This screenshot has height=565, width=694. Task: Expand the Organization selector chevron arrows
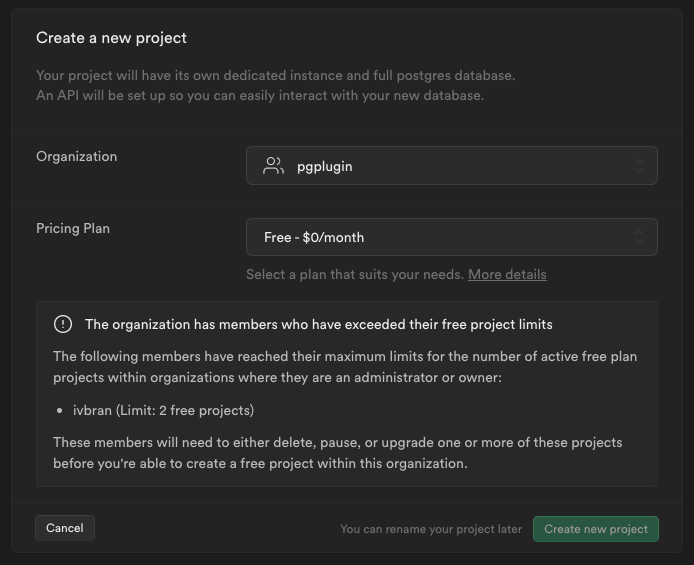click(639, 166)
